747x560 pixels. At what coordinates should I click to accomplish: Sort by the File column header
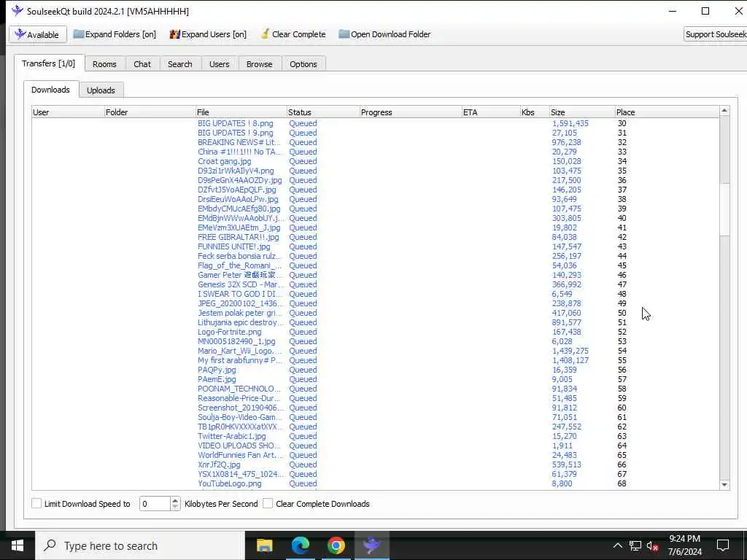[241, 112]
